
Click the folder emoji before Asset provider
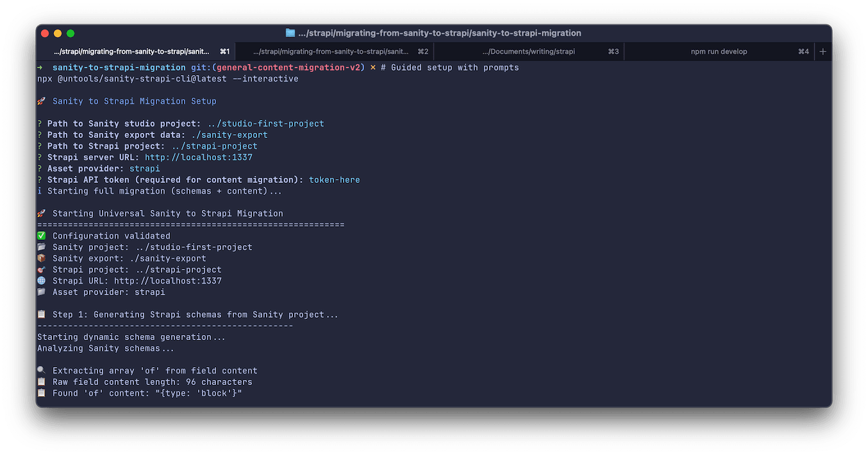[42, 292]
